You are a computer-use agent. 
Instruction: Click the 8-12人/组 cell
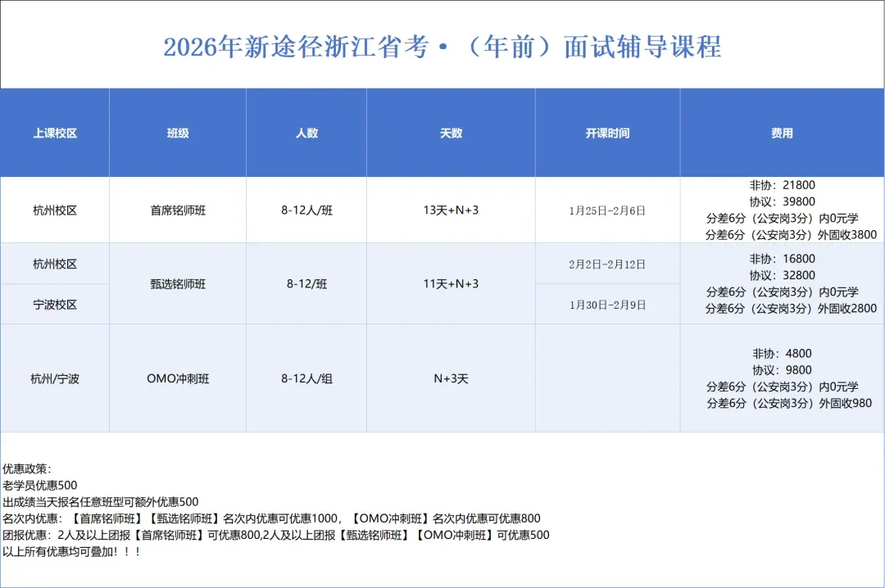point(306,378)
